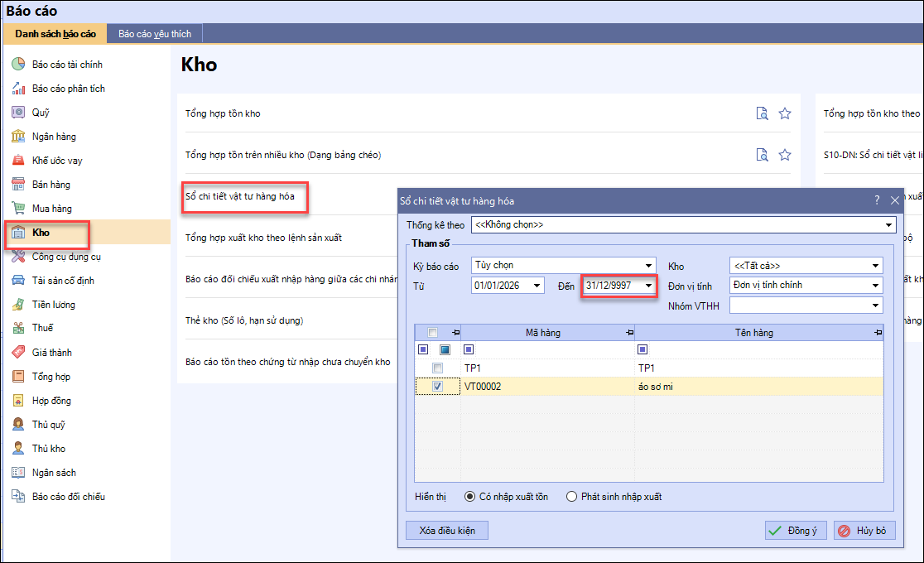Viewport: 924px width, 563px height.
Task: Switch to Danh sách báo cáo tab
Action: point(55,34)
